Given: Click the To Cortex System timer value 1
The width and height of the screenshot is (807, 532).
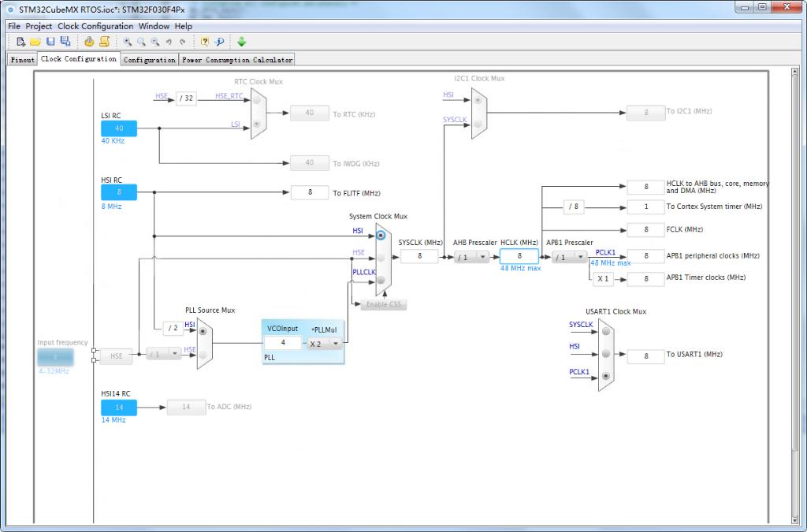Looking at the screenshot, I should tap(646, 206).
